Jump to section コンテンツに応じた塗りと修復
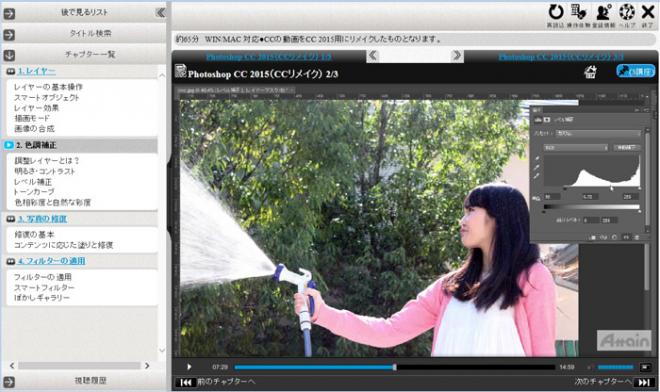The height and width of the screenshot is (392, 660). coord(64,245)
